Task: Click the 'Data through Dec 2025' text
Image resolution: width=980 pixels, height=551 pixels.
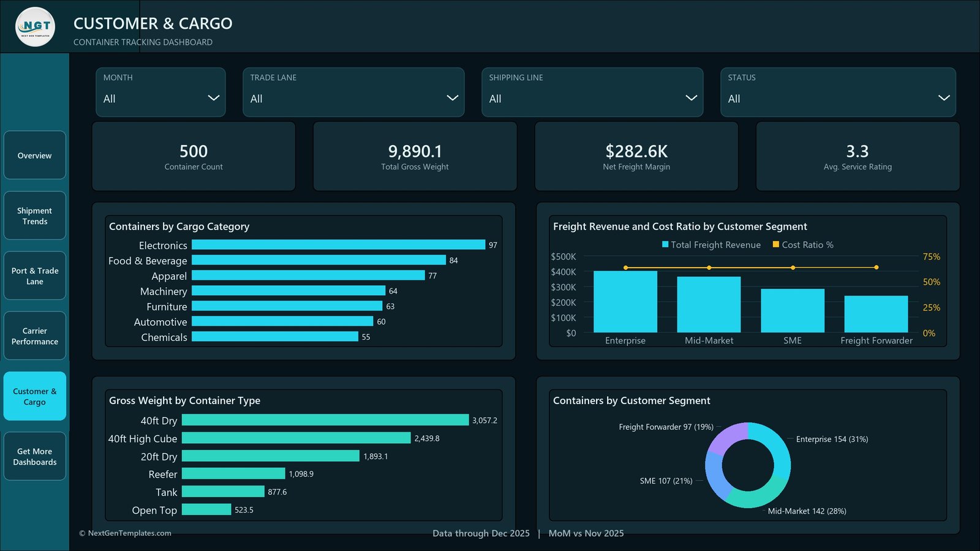Action: pos(481,533)
